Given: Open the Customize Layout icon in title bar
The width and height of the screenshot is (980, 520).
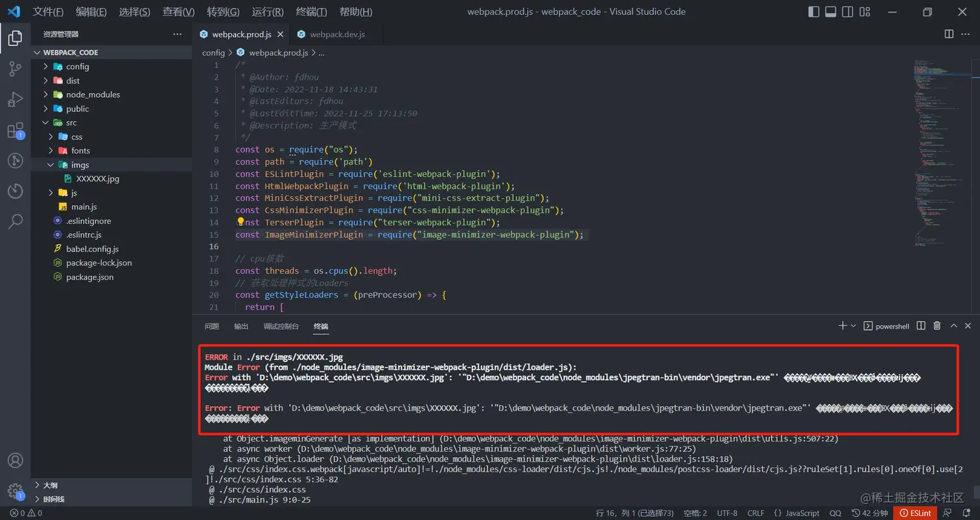Looking at the screenshot, I should click(865, 12).
